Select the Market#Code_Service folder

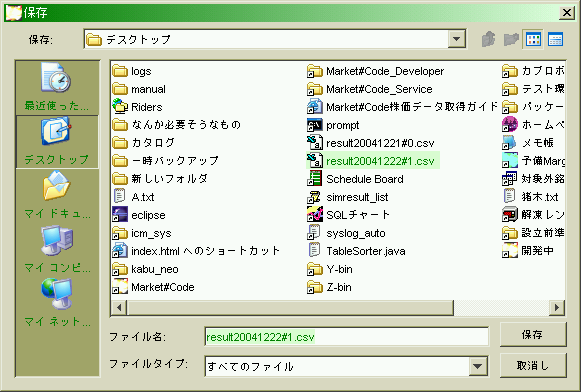click(370, 89)
